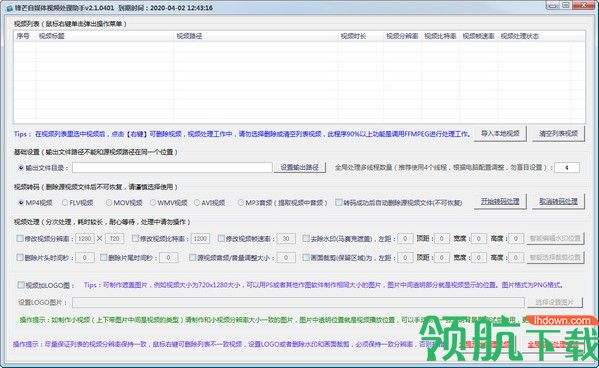Choose the WMV视频 output format

[x=153, y=203]
